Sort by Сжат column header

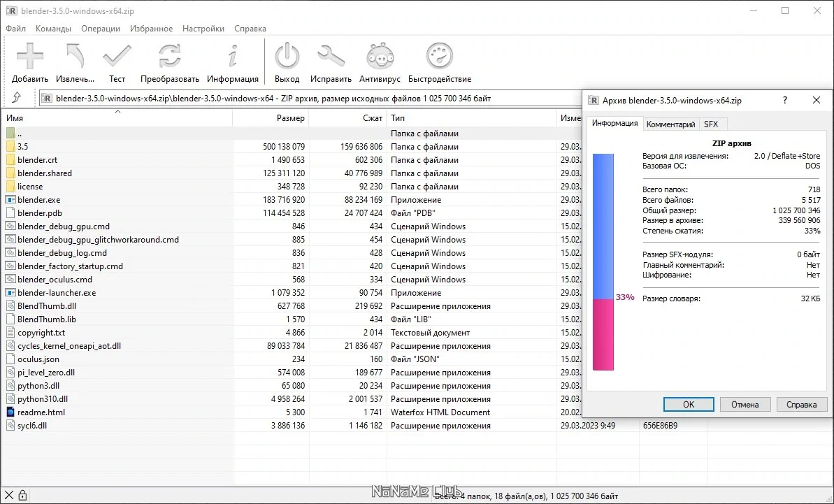coord(348,118)
